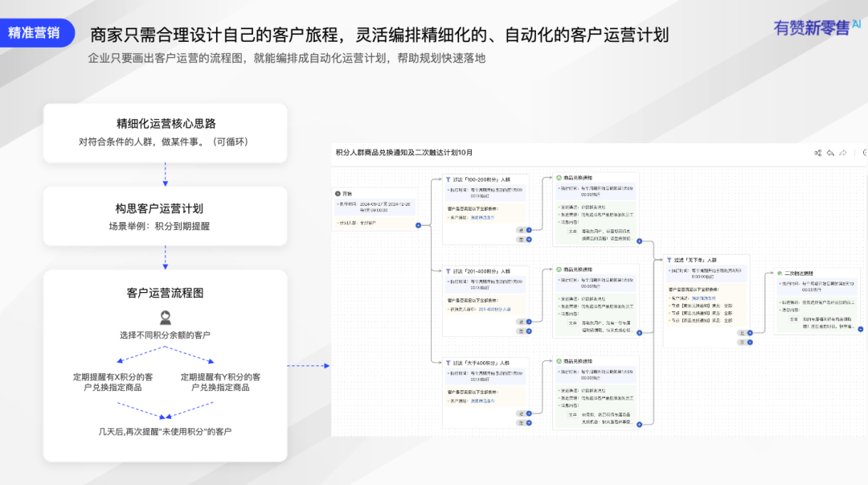The image size is (868, 485).
Task: Open the blue filter condition link in 100-200积分 node
Action: coord(482,217)
